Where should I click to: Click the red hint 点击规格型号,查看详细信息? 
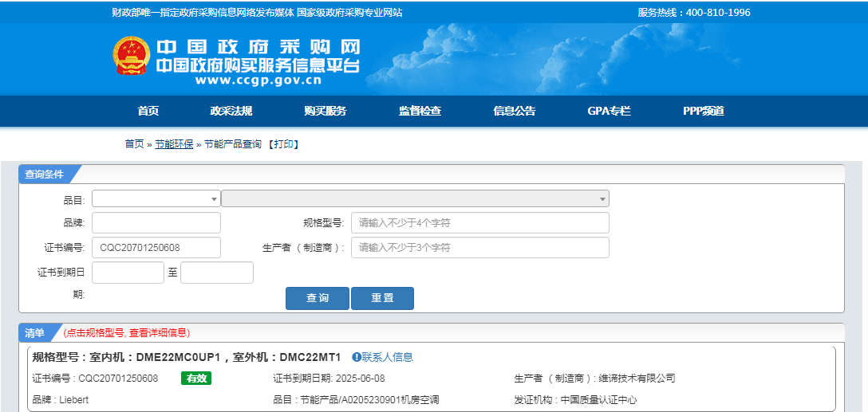point(126,333)
